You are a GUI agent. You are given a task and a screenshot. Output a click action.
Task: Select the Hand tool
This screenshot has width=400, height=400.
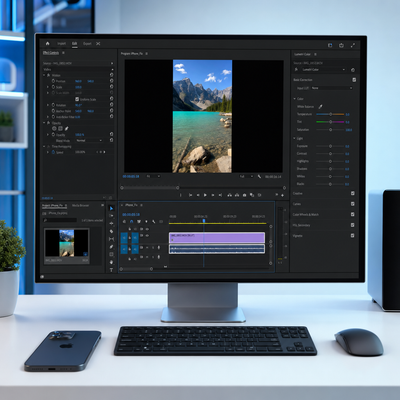coord(111,262)
